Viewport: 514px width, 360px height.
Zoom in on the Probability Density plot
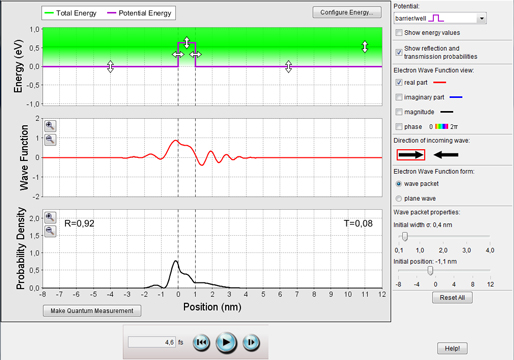[50, 217]
